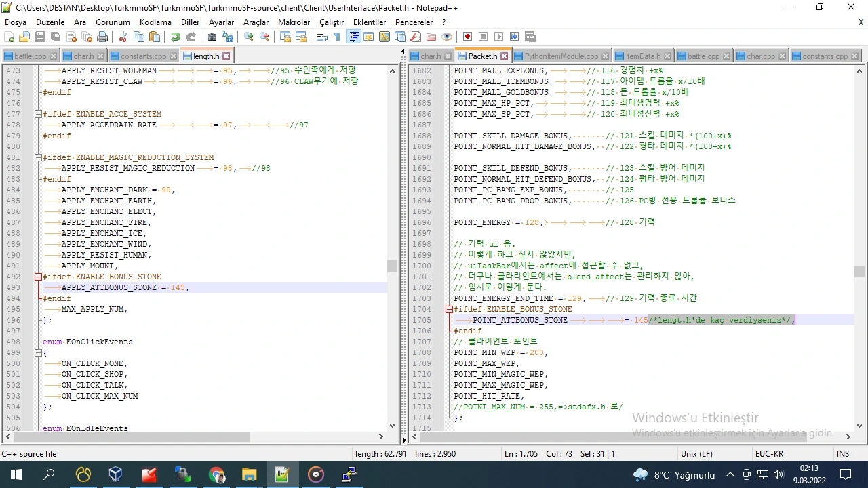Switch to left pane constants.cpp tab
Viewport: 868px width, 488px height.
click(x=143, y=56)
